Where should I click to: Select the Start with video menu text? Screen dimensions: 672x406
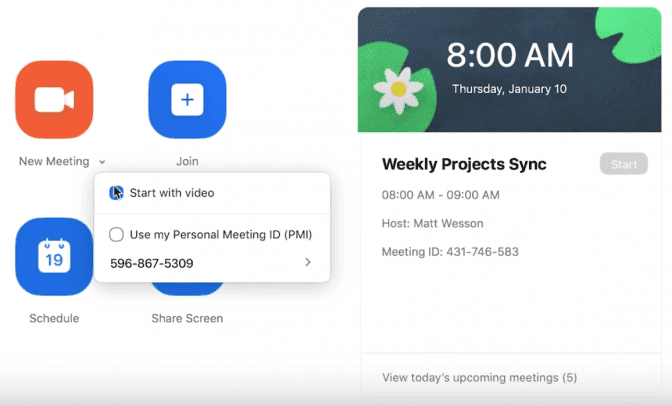tap(172, 193)
